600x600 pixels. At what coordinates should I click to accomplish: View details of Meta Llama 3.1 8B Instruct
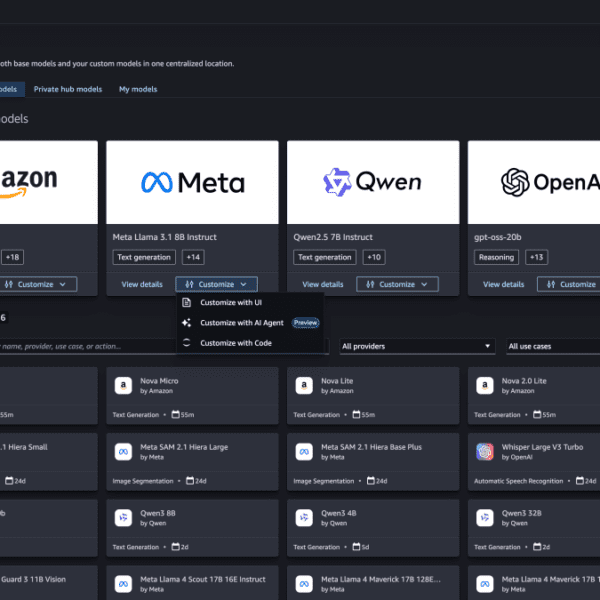[142, 284]
